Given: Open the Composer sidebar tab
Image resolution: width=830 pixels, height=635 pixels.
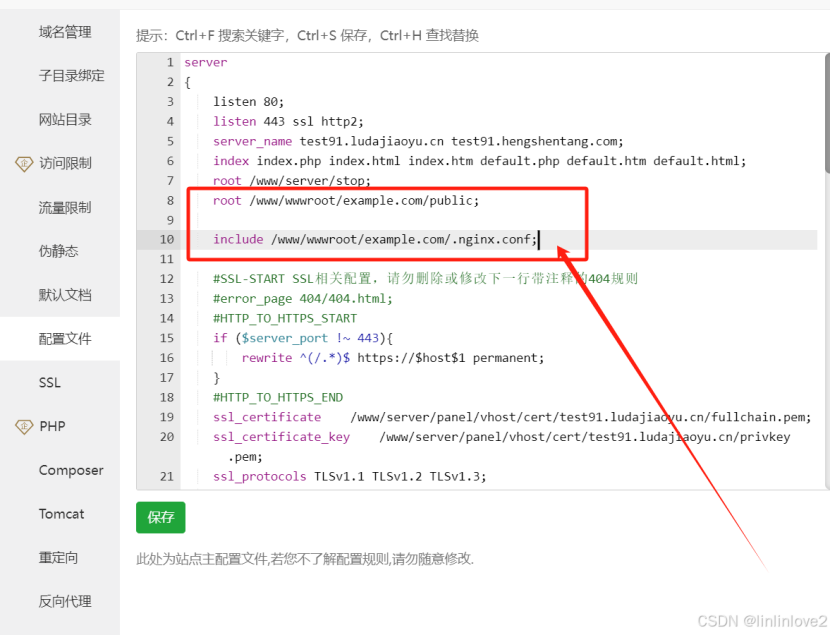Looking at the screenshot, I should pos(71,470).
